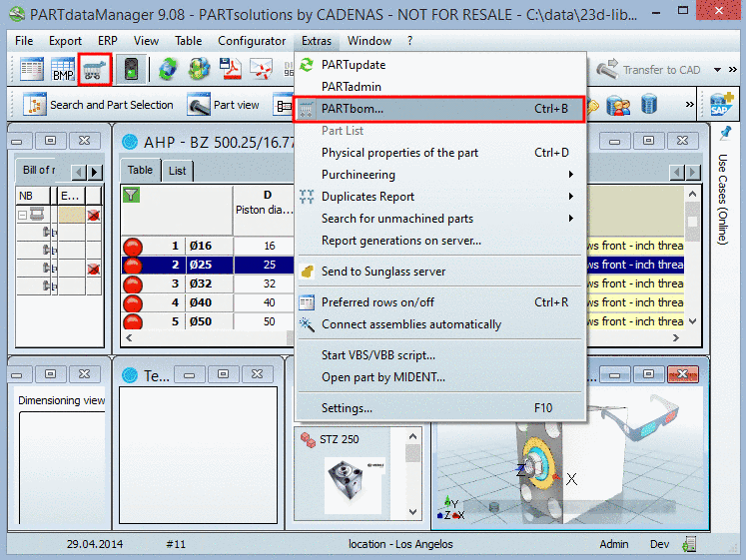Expand the top toolbar overflow chevron

coord(733,70)
